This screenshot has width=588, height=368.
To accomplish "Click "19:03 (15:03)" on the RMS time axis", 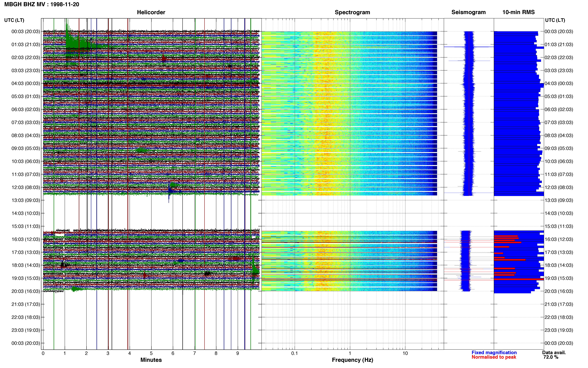I will pyautogui.click(x=559, y=278).
